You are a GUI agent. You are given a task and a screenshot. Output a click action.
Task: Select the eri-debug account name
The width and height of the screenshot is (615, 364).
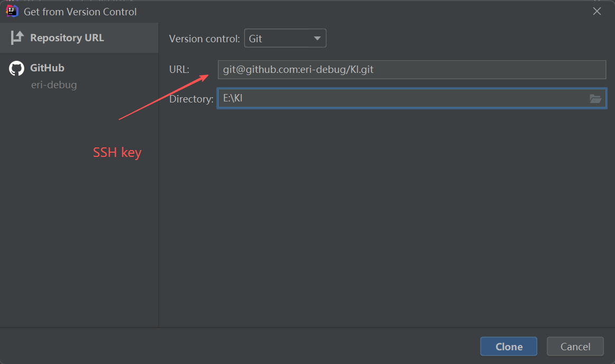(x=54, y=85)
